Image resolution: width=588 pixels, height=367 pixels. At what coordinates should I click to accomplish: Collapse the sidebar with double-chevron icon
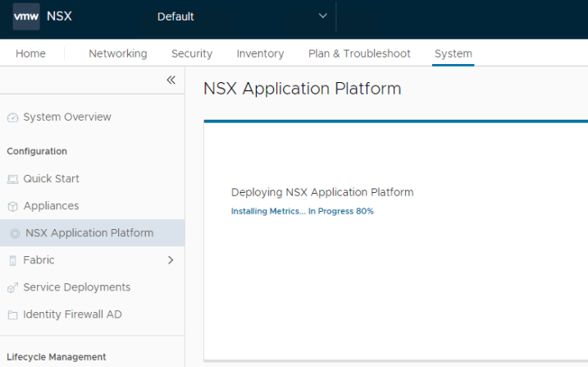pos(171,80)
